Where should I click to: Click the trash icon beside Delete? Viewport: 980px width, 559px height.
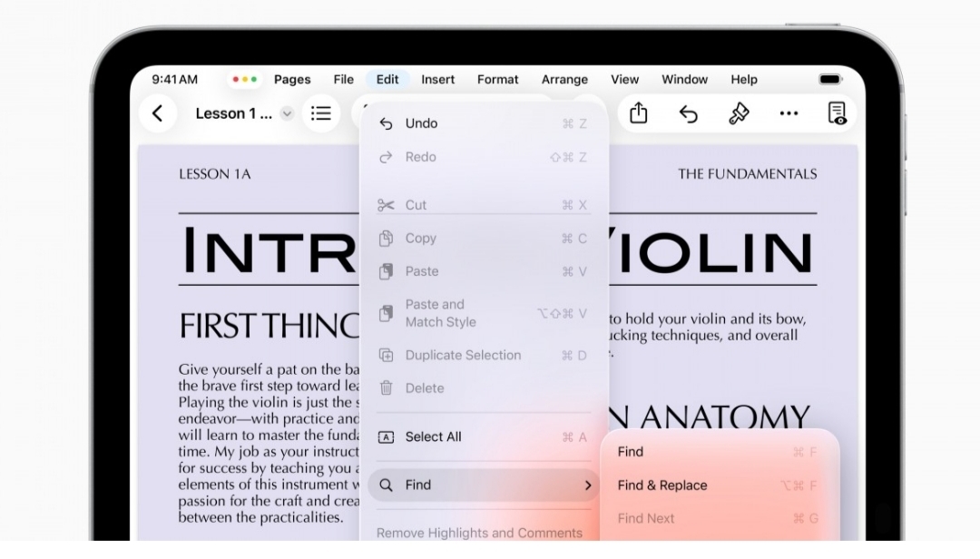click(386, 388)
